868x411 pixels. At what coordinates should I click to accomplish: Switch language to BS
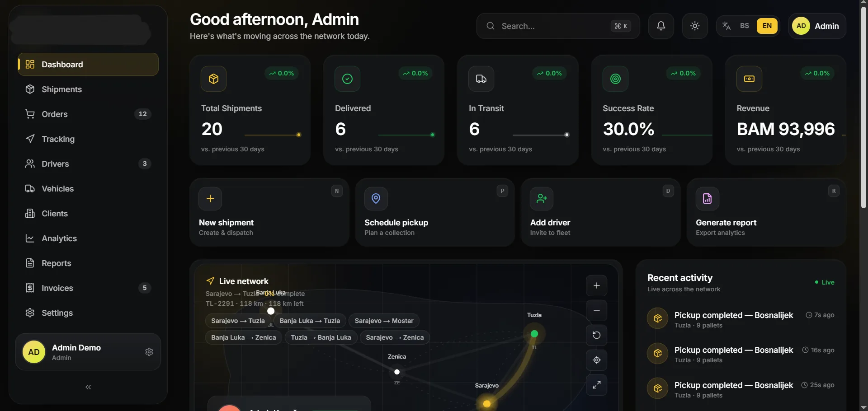[745, 26]
